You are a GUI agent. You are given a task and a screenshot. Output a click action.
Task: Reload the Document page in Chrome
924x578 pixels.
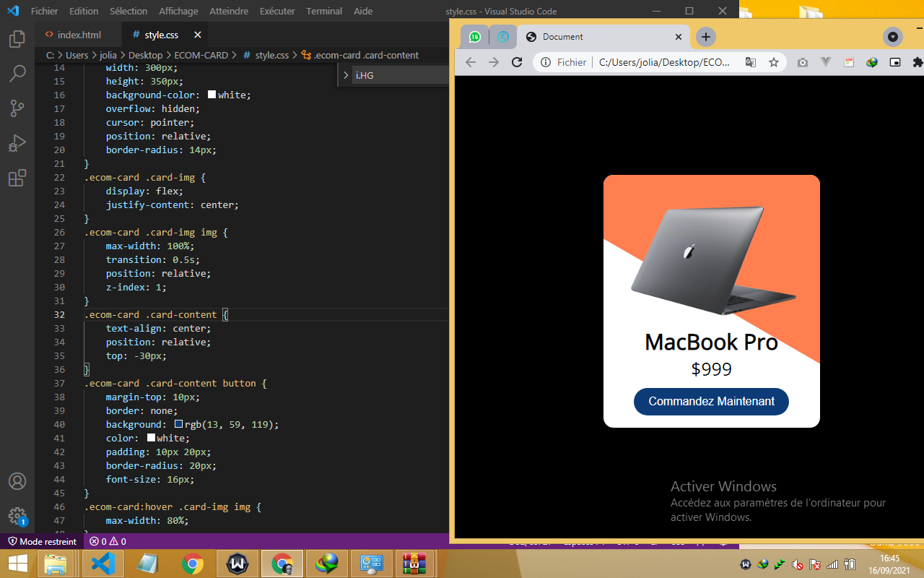pos(517,62)
